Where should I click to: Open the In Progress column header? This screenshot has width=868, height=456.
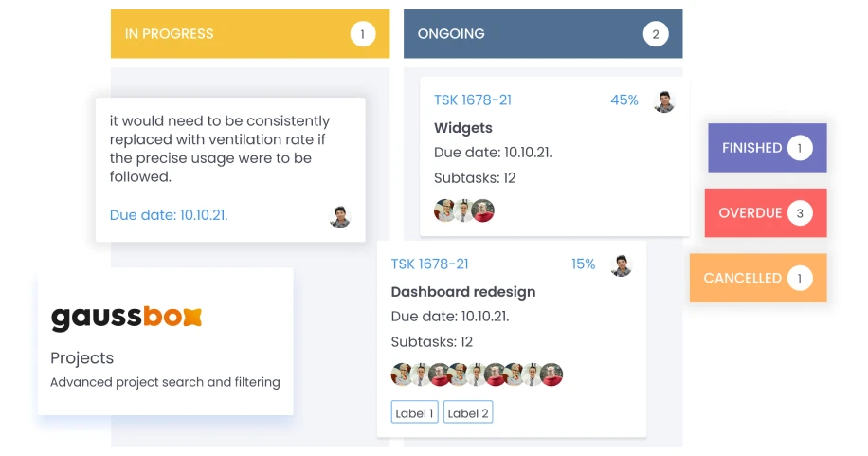(x=170, y=34)
